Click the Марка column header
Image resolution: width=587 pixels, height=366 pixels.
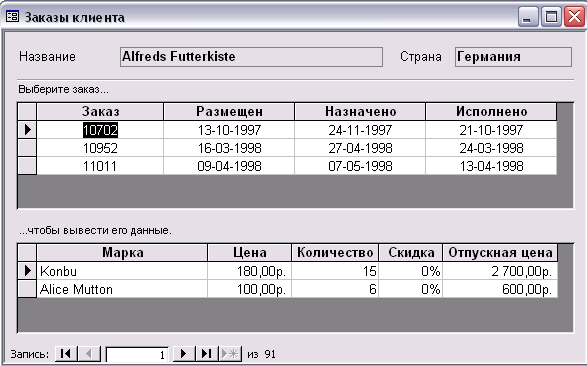click(x=122, y=253)
